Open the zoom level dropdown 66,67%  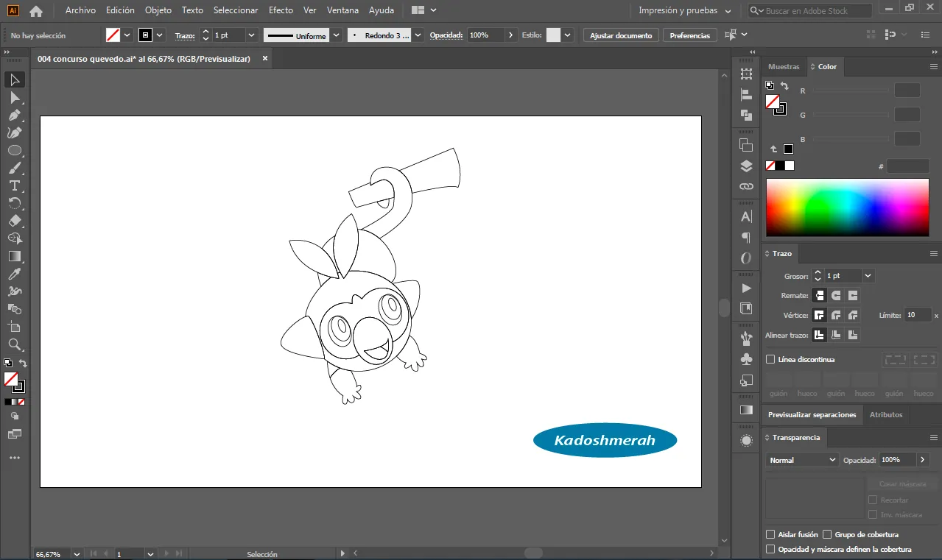[x=76, y=553]
